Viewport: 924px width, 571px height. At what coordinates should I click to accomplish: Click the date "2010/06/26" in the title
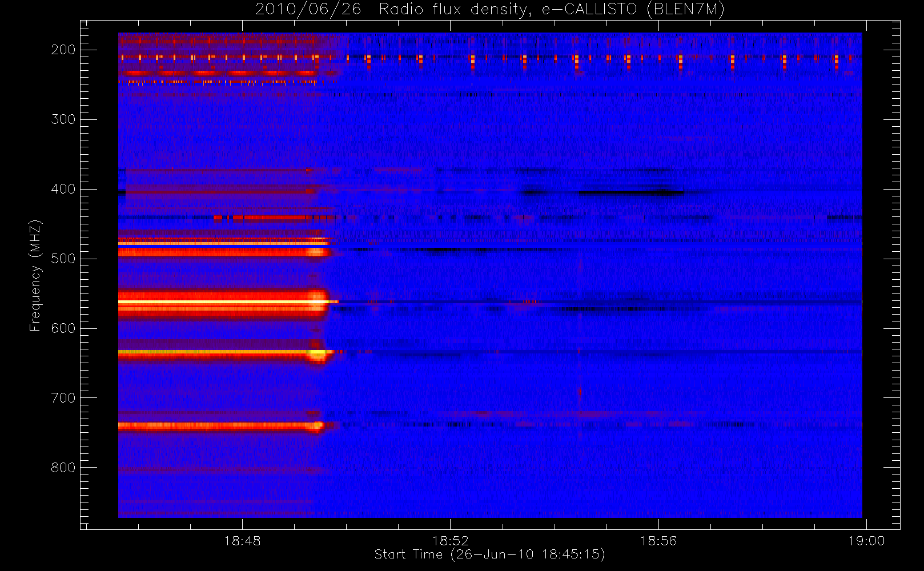pos(308,9)
